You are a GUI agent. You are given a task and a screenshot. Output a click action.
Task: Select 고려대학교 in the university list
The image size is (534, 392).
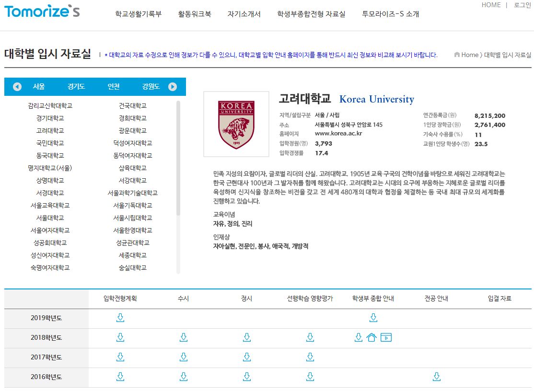50,131
